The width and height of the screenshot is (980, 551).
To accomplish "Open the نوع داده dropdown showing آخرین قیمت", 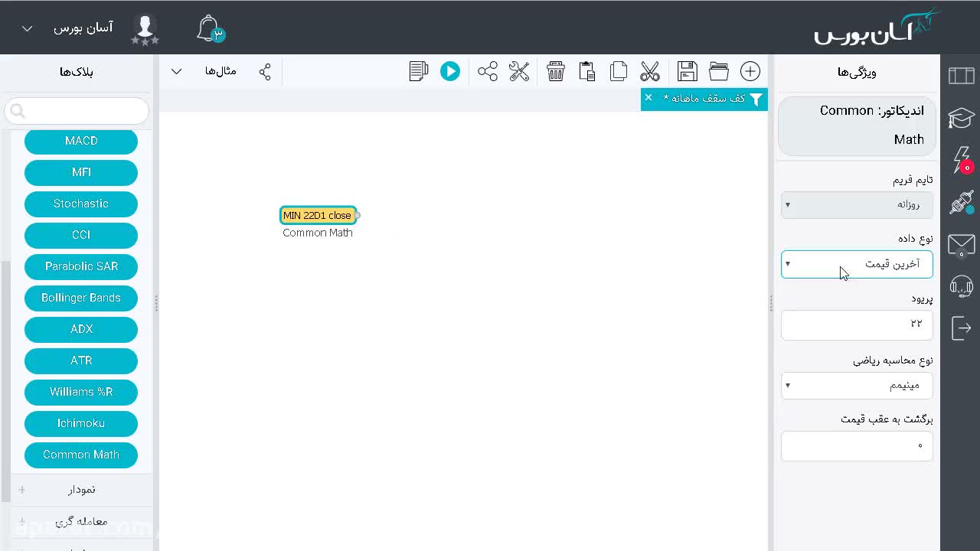I will 857,264.
